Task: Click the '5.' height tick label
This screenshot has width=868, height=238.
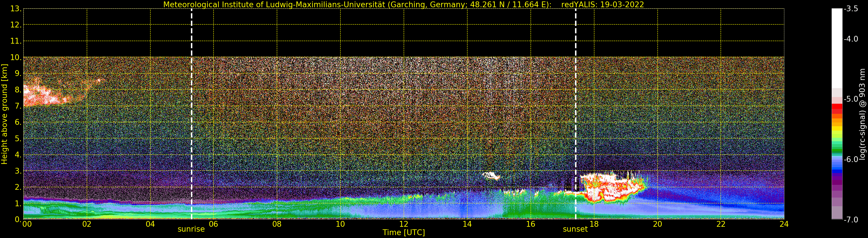Action: pyautogui.click(x=18, y=139)
